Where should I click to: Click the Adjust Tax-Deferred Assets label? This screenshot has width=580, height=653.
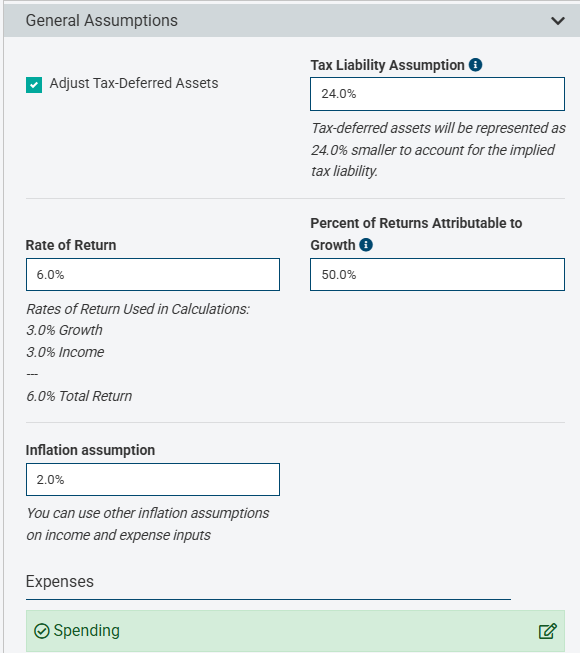(x=134, y=83)
